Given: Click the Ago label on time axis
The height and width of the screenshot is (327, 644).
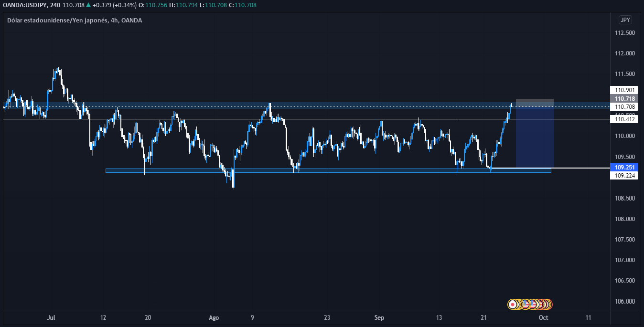Looking at the screenshot, I should (214, 317).
